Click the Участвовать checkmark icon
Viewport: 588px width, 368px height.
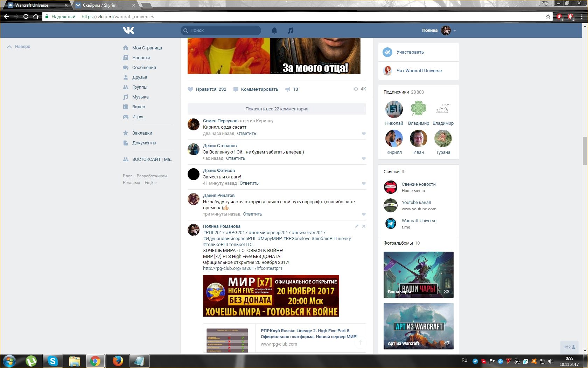pyautogui.click(x=387, y=52)
